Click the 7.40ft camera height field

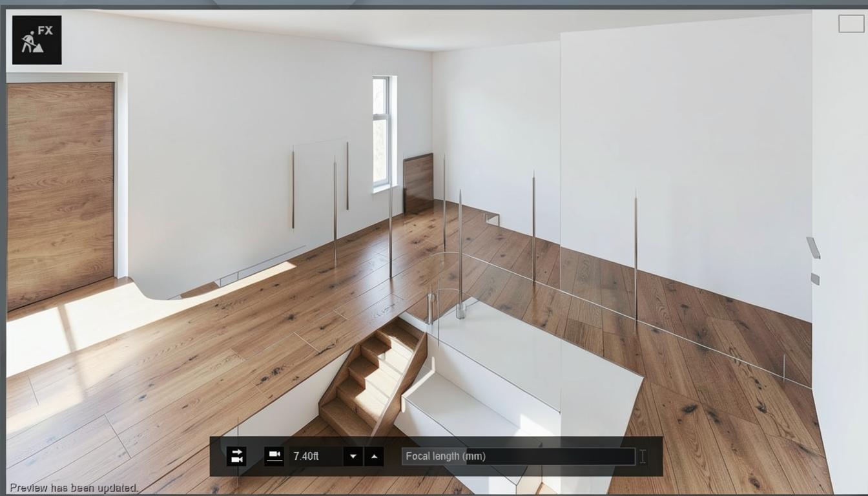pos(315,456)
